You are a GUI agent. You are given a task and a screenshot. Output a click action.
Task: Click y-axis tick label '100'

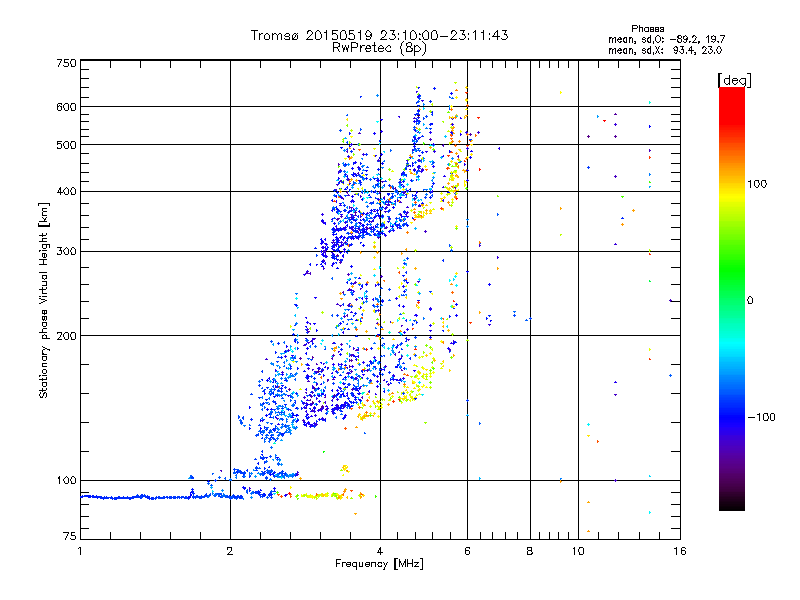pyautogui.click(x=66, y=481)
